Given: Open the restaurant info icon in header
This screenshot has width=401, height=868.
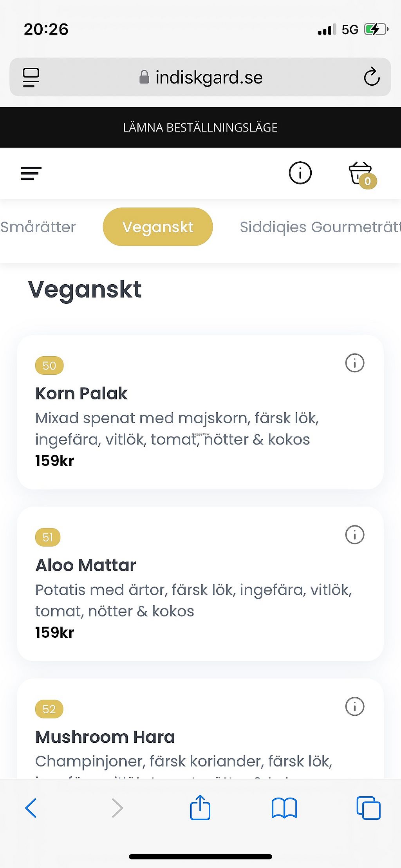Looking at the screenshot, I should point(300,173).
